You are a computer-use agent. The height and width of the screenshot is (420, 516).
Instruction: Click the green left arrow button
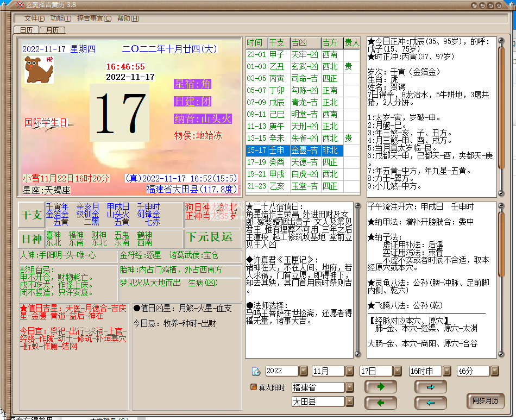tap(380, 403)
